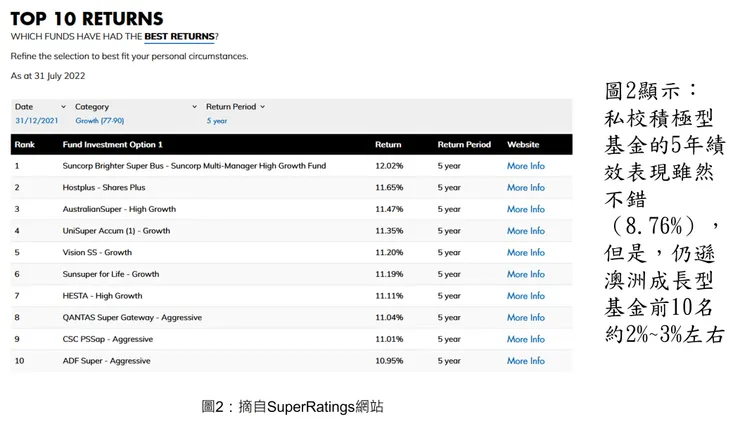Select HESTA - High Growth fund name
Image resolution: width=740 pixels, height=424 pixels.
tap(102, 296)
